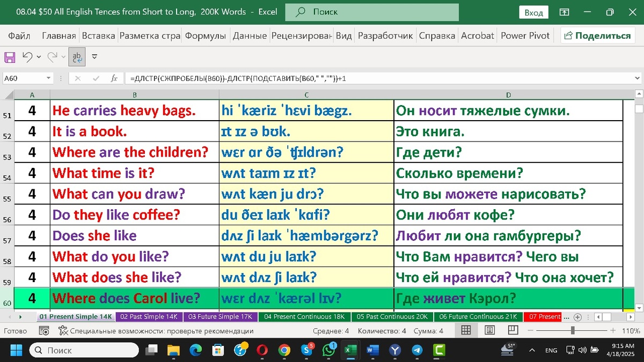
Task: Open the Power Pivot ribbon tab
Action: (525, 35)
